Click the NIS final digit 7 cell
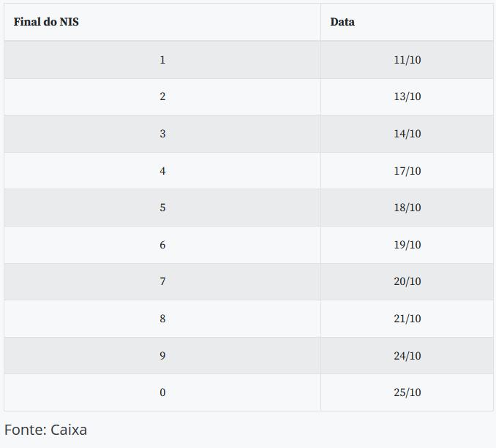Screen dimensions: 496x448 (x=162, y=281)
